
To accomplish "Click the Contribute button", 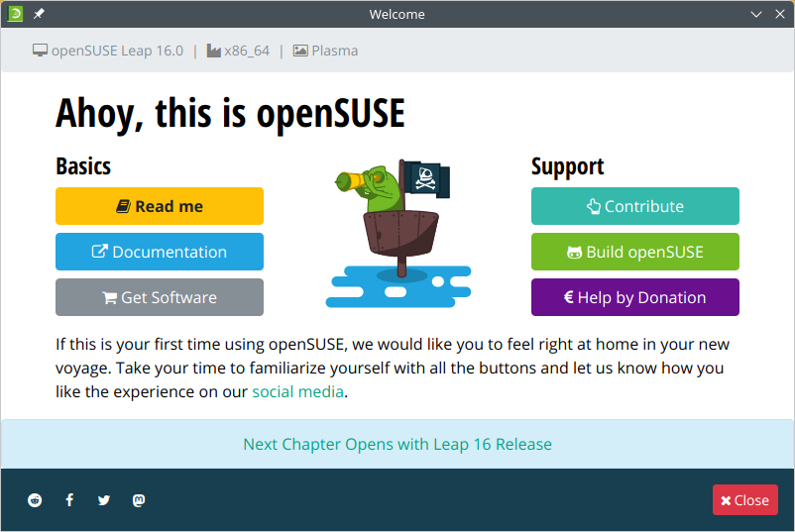I will tap(634, 206).
